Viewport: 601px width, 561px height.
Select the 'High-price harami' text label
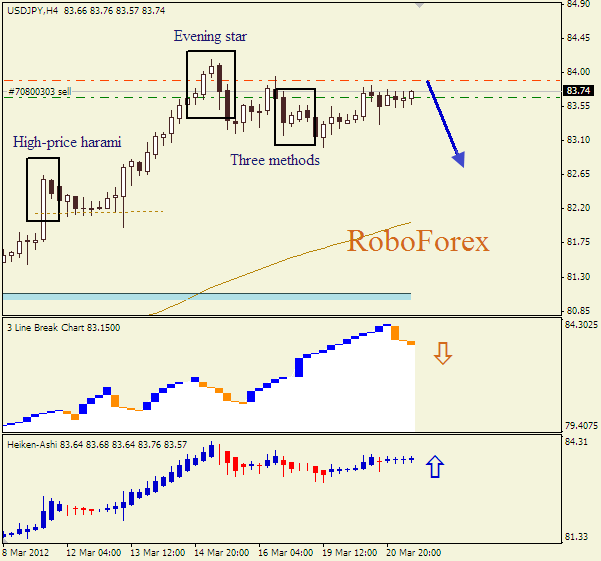tap(67, 143)
